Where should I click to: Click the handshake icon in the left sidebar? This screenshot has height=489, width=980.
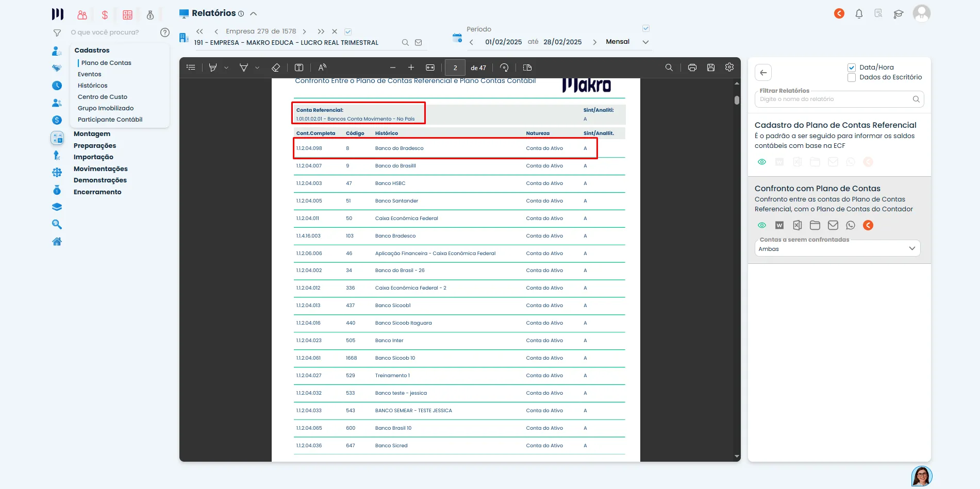[x=57, y=68]
